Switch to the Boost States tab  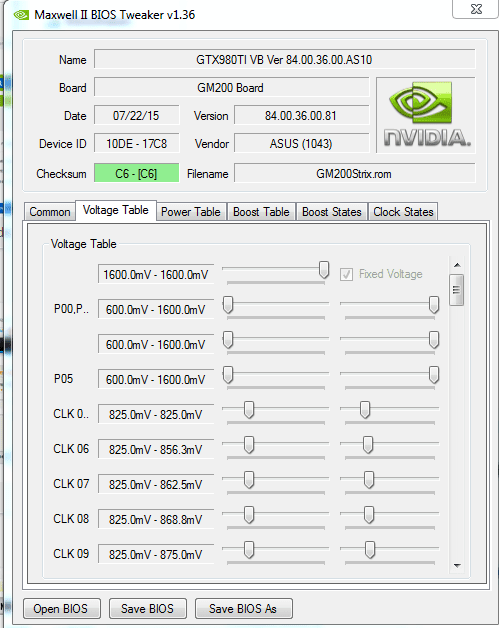pyautogui.click(x=332, y=211)
